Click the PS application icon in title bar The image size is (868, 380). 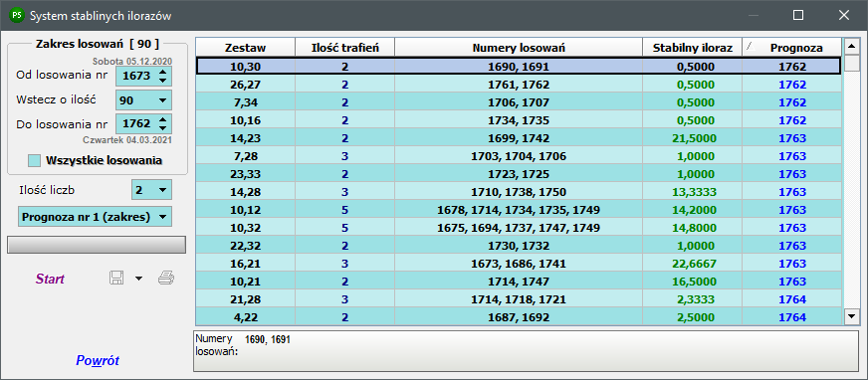(x=17, y=16)
